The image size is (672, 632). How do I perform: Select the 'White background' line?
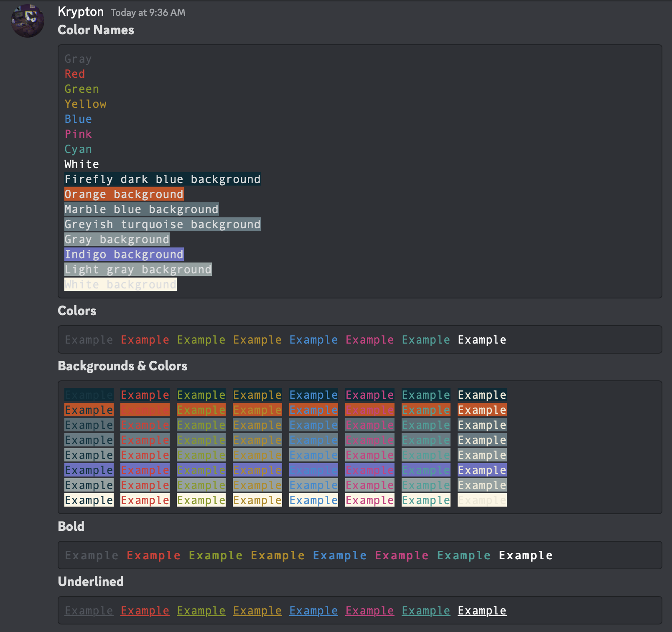tap(120, 285)
